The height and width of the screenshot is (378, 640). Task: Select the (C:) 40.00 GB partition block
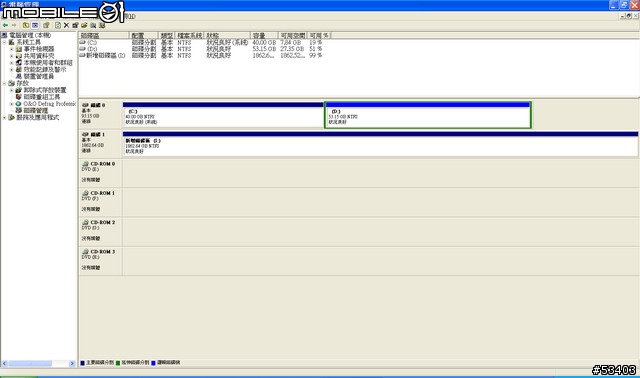(223, 115)
